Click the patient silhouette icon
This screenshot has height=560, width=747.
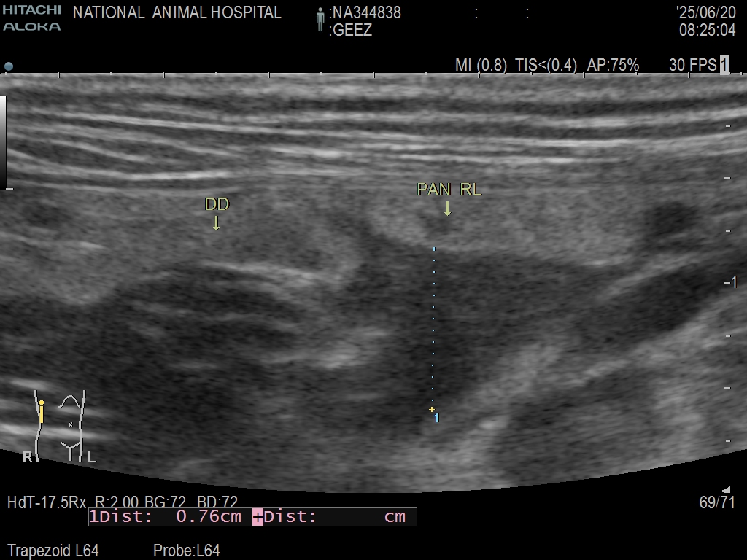[320, 20]
